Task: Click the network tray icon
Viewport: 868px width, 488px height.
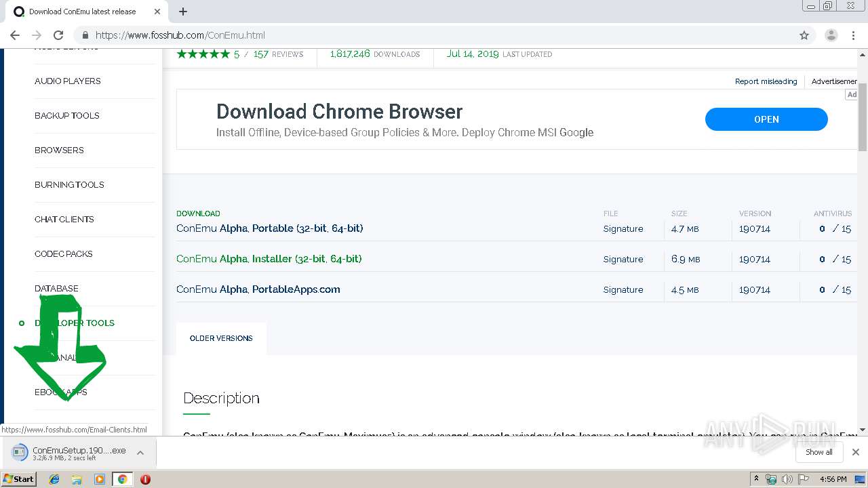Action: [771, 479]
